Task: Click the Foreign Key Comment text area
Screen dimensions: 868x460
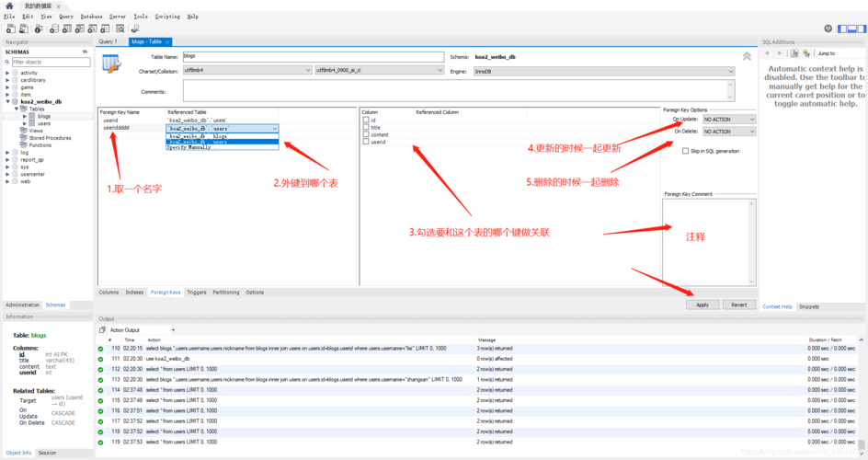Action: [709, 243]
